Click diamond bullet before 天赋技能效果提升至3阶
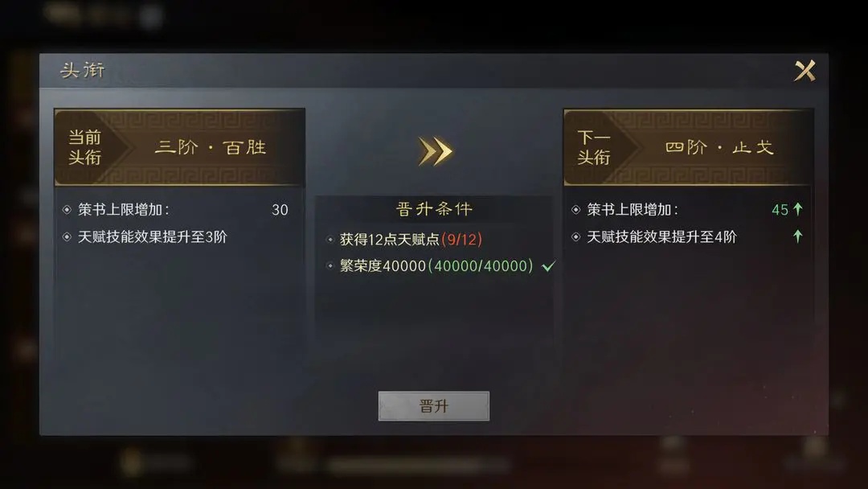The image size is (868, 489). (x=67, y=236)
